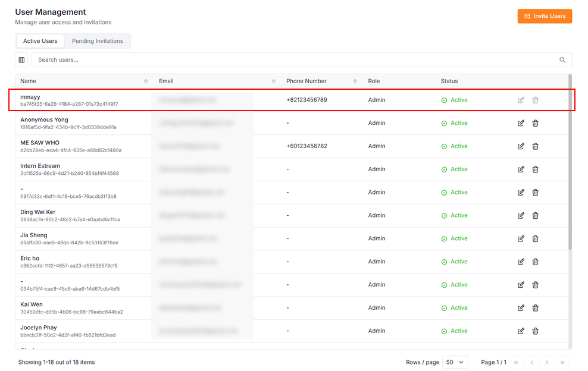588x371 pixels.
Task: Open the Rows per page dropdown
Action: tap(455, 362)
